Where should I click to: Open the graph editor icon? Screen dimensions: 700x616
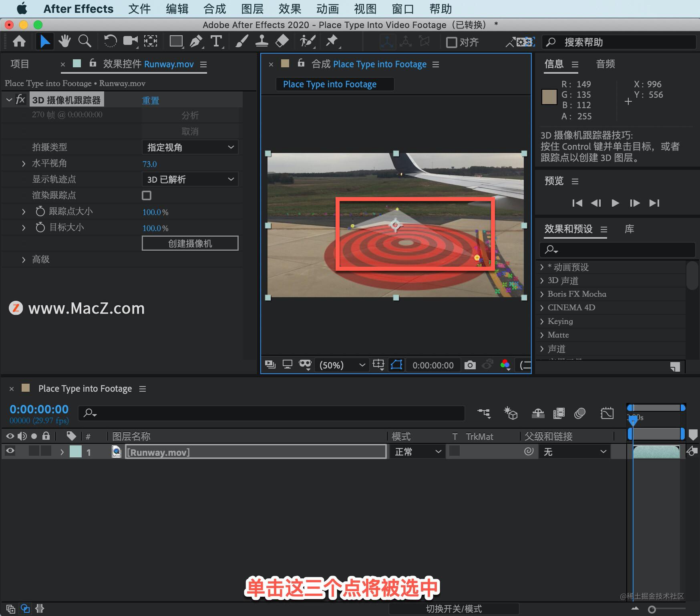pyautogui.click(x=607, y=413)
